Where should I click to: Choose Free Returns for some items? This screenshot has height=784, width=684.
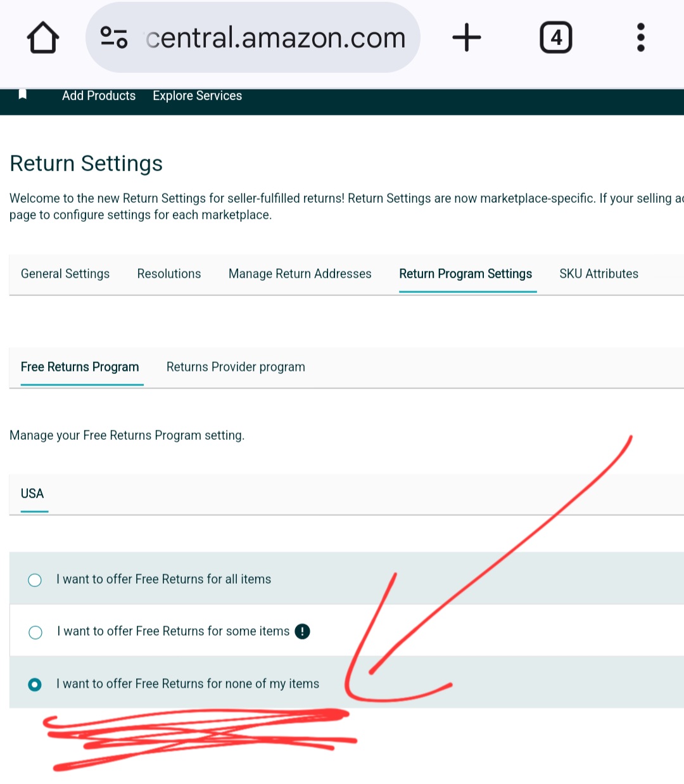pos(35,632)
